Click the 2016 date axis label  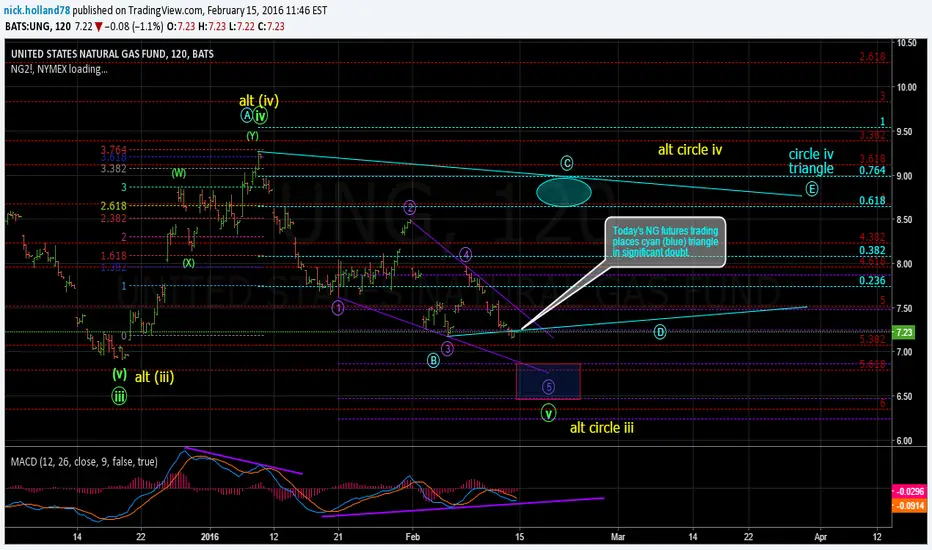point(210,537)
